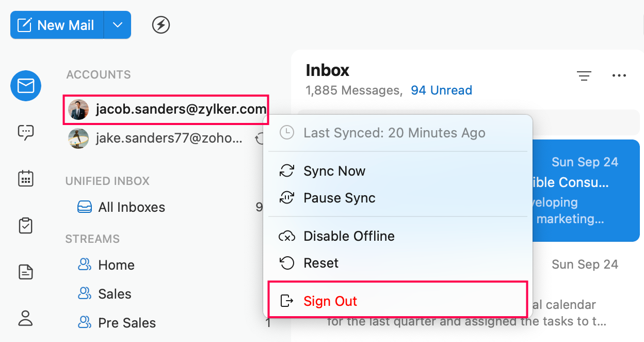
Task: Open the Contacts icon in sidebar
Action: (26, 318)
